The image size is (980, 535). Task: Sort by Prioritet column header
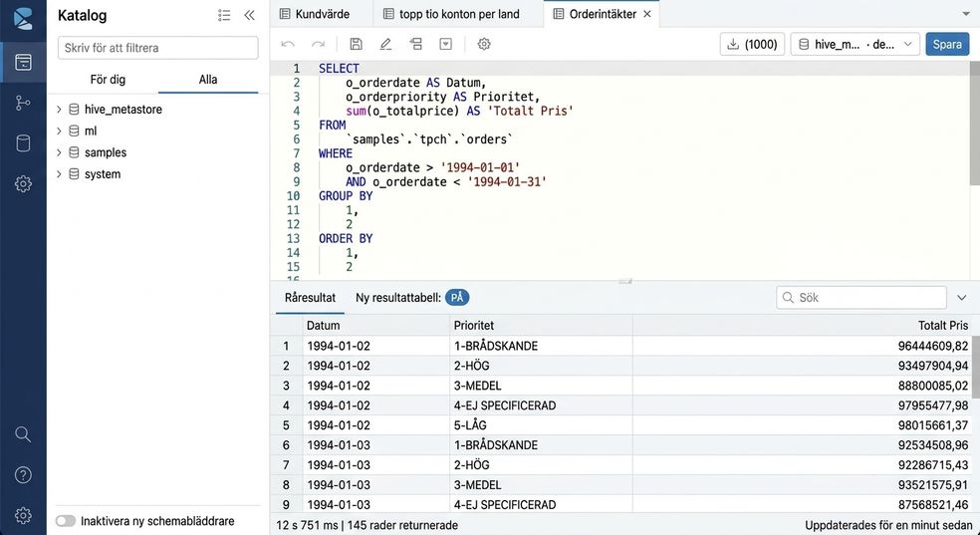(541, 325)
